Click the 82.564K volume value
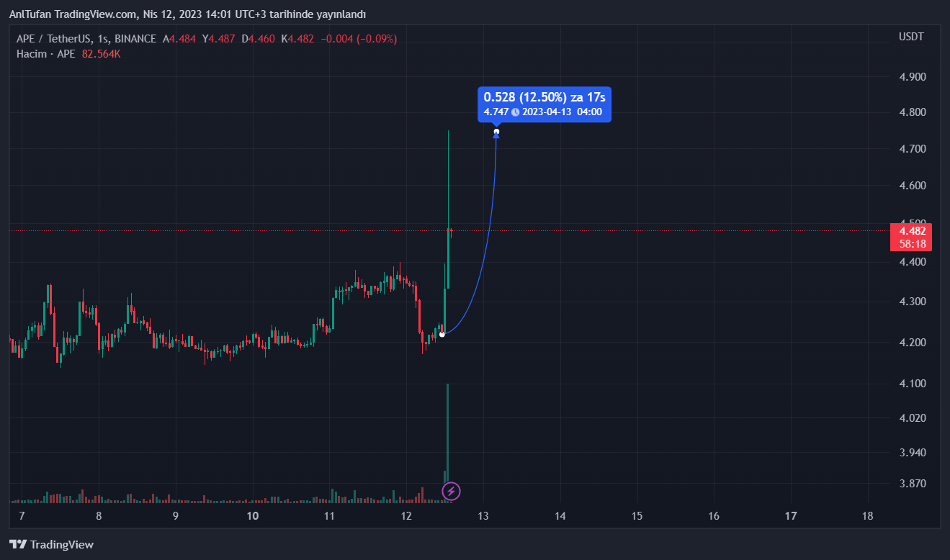The image size is (950, 560). pos(100,54)
